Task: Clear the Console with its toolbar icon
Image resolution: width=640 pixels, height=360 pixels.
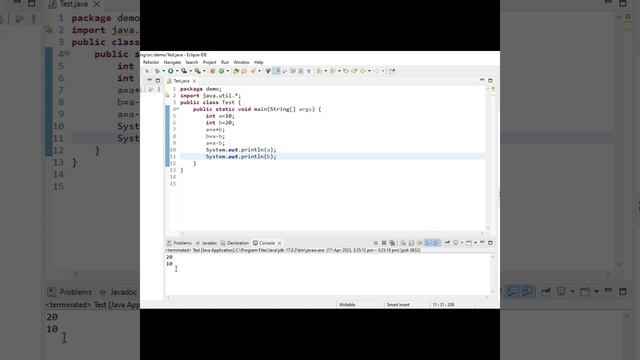Action: pyautogui.click(x=403, y=243)
